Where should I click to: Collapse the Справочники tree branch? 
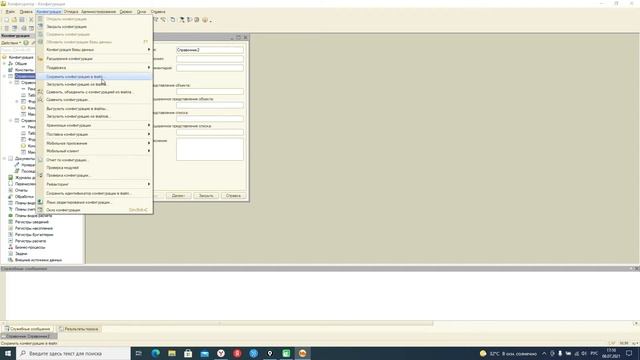coord(4,76)
